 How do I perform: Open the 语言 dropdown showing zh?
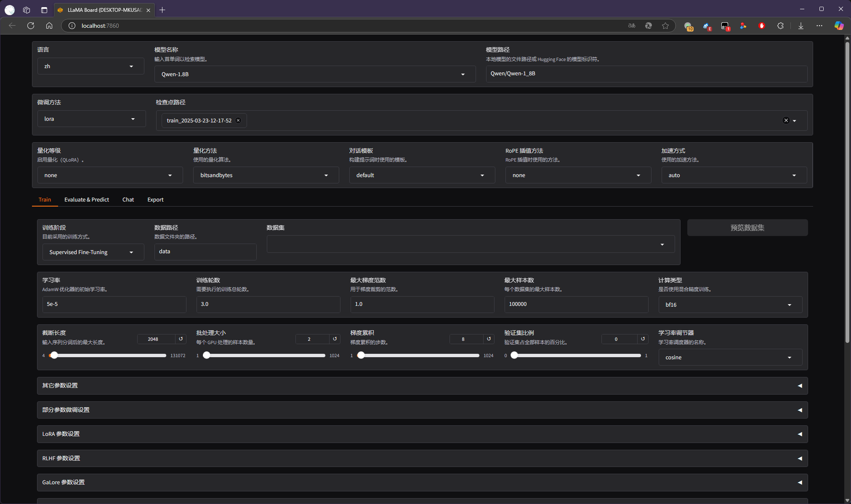point(91,66)
